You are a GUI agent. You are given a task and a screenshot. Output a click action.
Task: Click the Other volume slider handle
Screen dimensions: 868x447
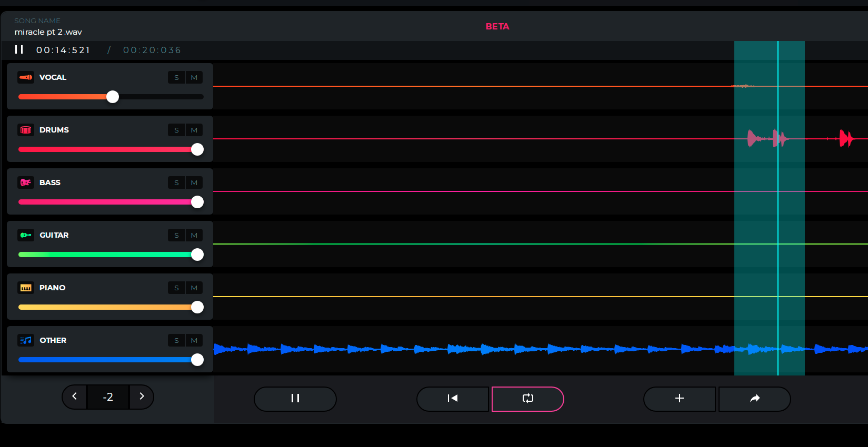[197, 360]
